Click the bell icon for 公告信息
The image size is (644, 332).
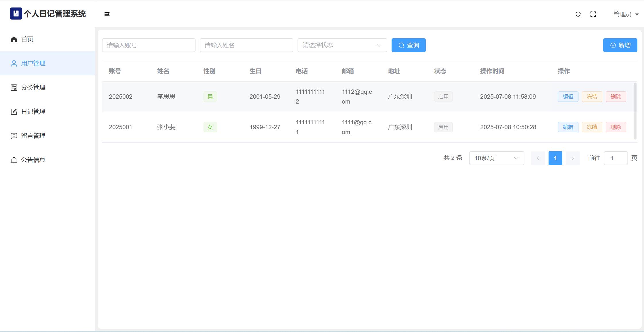[14, 160]
